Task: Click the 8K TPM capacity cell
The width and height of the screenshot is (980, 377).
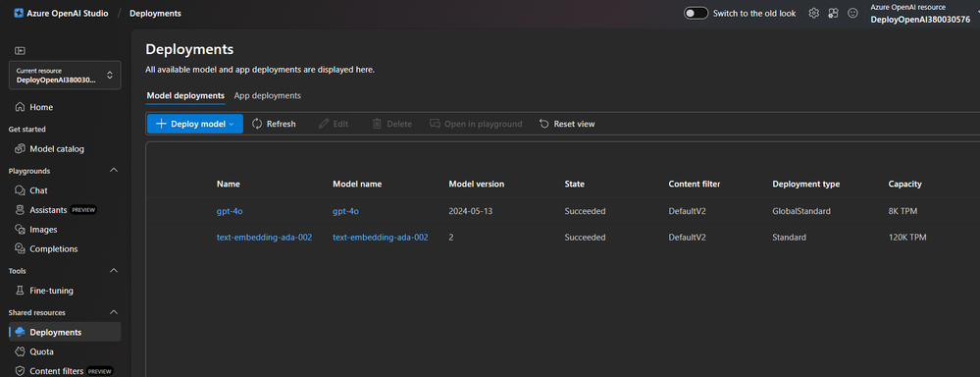Action: pyautogui.click(x=903, y=211)
